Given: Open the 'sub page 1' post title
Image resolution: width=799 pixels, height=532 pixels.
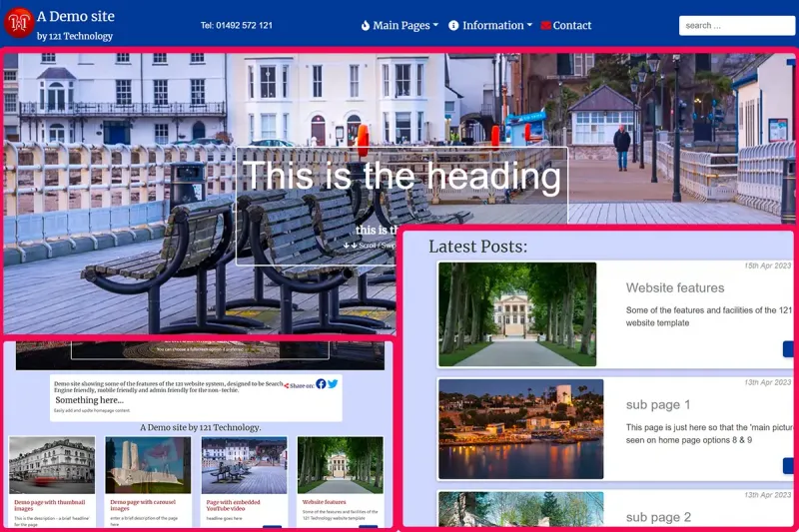Looking at the screenshot, I should [x=658, y=404].
